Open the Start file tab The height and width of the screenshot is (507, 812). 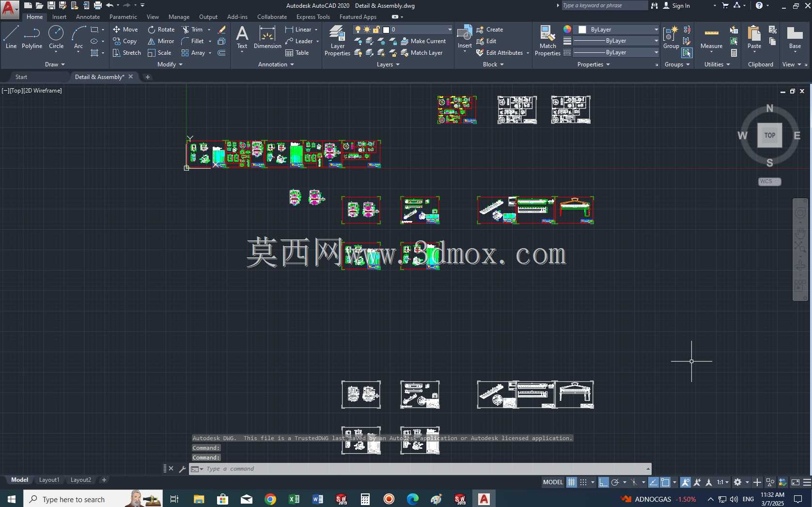(x=21, y=77)
